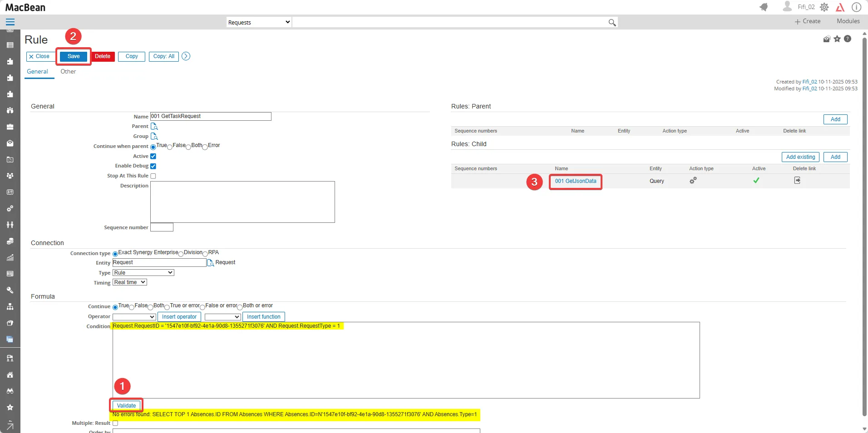This screenshot has width=868, height=433.
Task: Click into the Description text area
Action: pyautogui.click(x=242, y=202)
